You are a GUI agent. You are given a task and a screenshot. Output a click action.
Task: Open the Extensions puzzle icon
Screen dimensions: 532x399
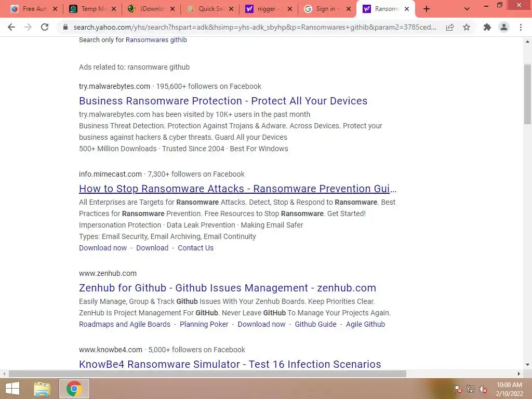pos(487,27)
